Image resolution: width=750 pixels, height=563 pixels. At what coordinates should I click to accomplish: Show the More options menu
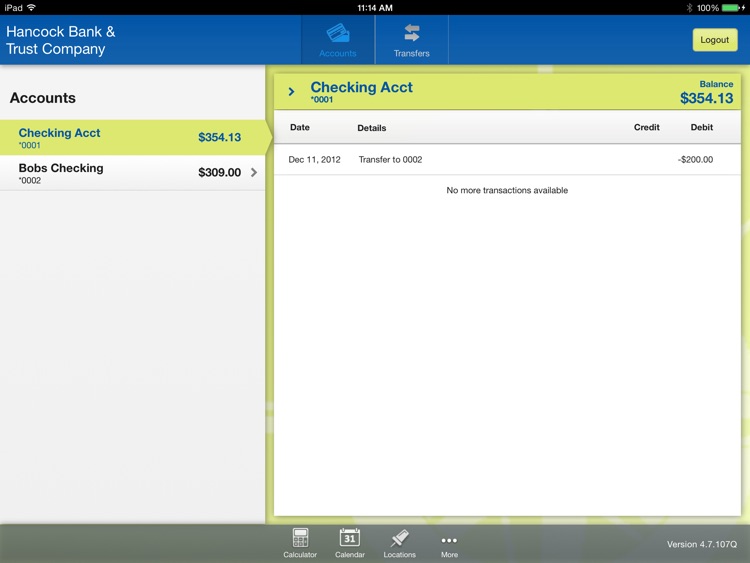pos(449,545)
